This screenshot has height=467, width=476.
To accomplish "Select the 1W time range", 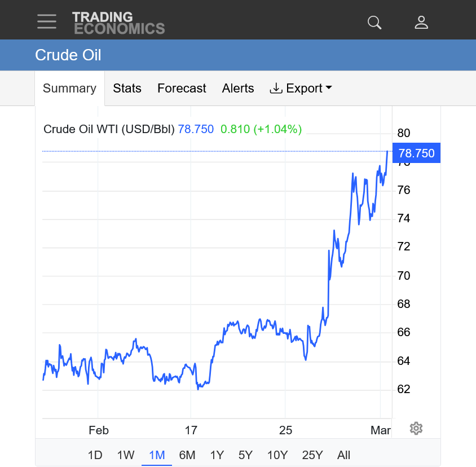I will (126, 455).
